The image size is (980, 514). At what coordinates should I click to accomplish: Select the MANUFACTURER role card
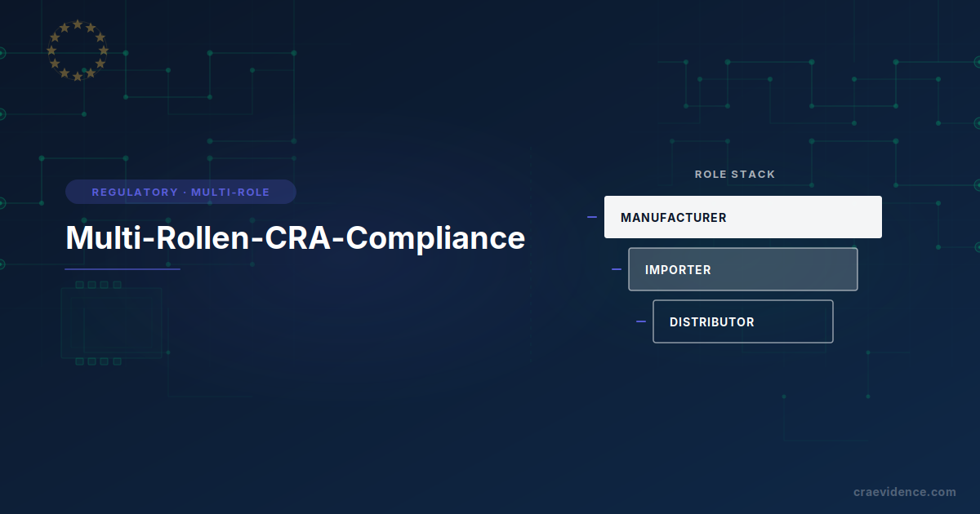click(x=743, y=217)
